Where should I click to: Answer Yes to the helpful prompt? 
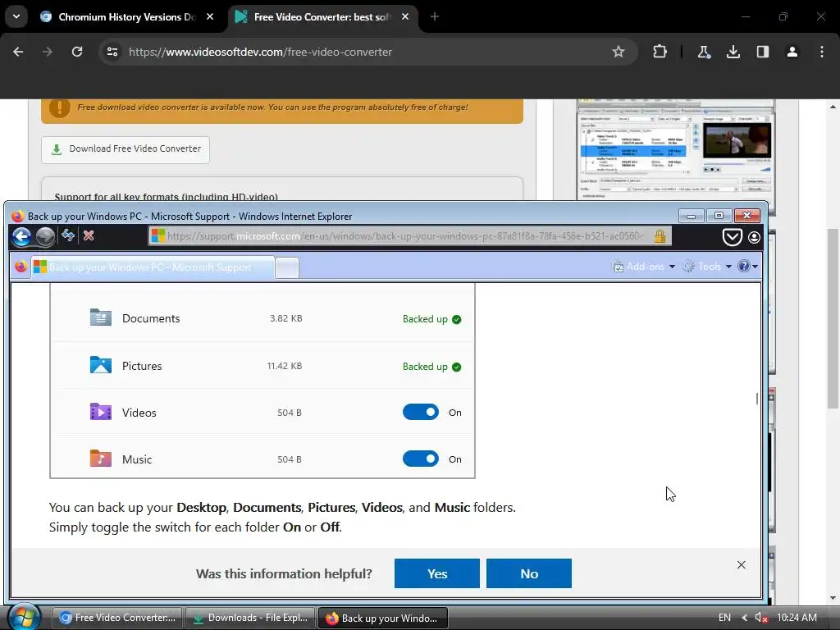[437, 573]
